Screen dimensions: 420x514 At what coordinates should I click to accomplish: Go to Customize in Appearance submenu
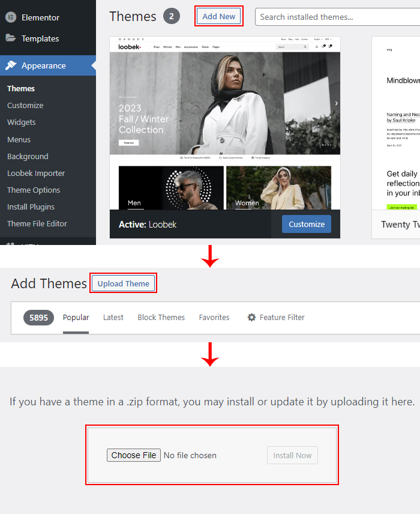click(x=25, y=106)
